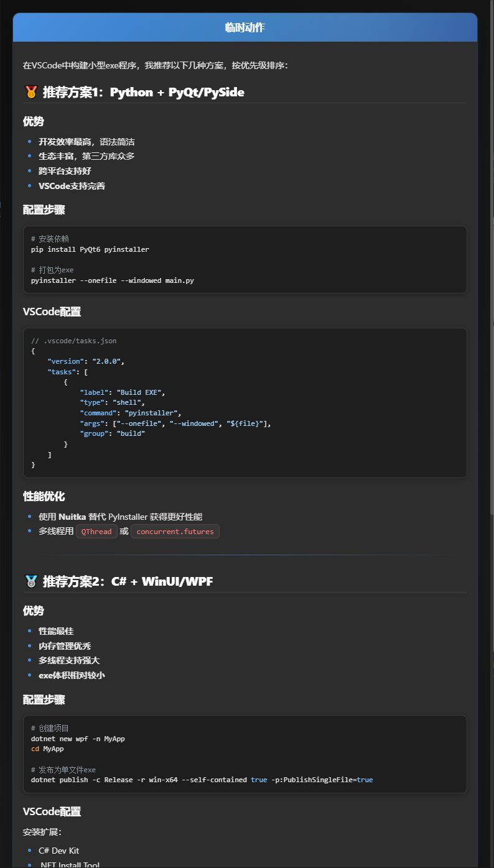Click the heading 推荐方案1: Python + PyQt/PySide

coord(143,92)
